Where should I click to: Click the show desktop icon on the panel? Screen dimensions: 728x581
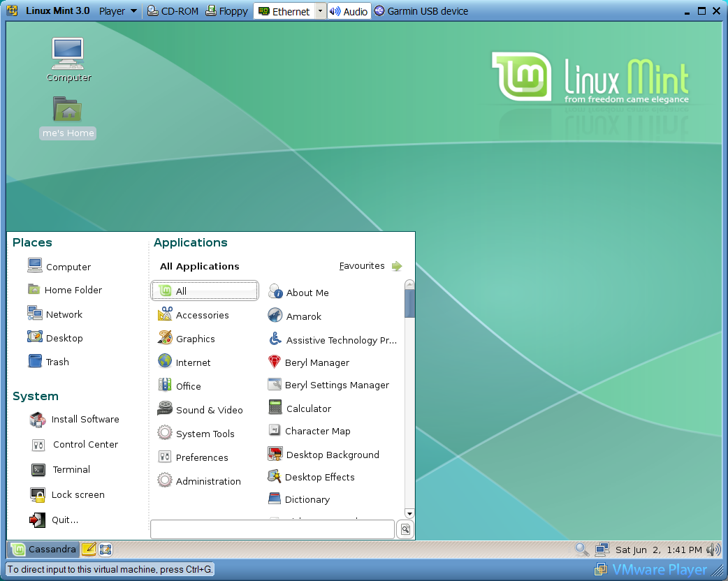point(105,550)
